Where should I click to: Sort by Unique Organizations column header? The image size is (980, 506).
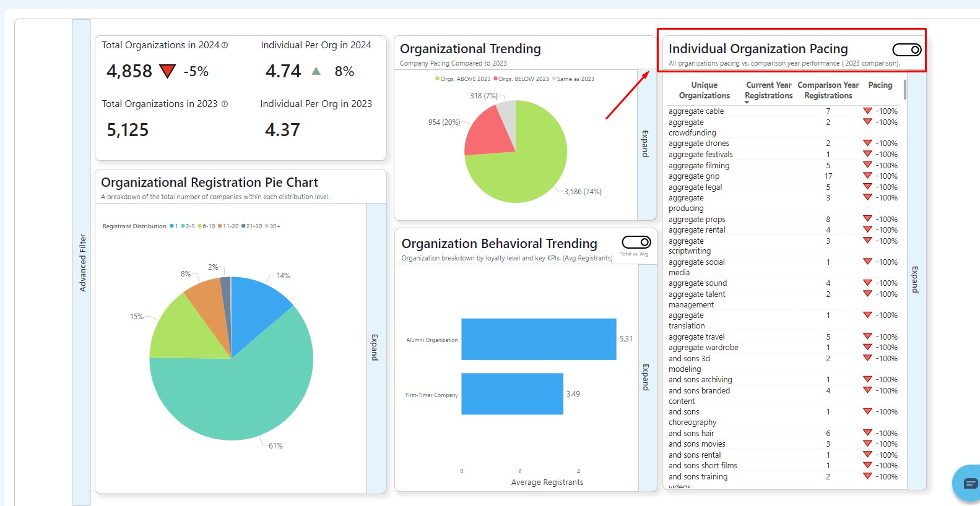click(704, 90)
